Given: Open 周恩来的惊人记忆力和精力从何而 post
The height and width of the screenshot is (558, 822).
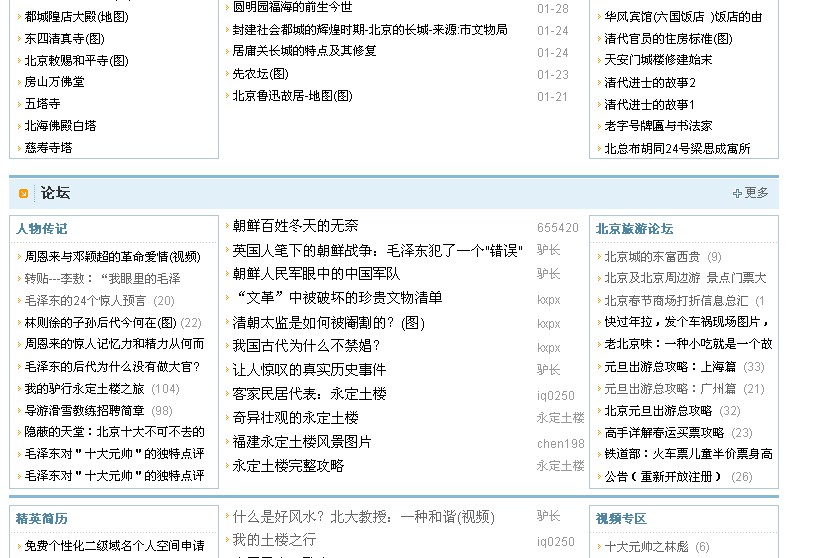Looking at the screenshot, I should point(114,344).
